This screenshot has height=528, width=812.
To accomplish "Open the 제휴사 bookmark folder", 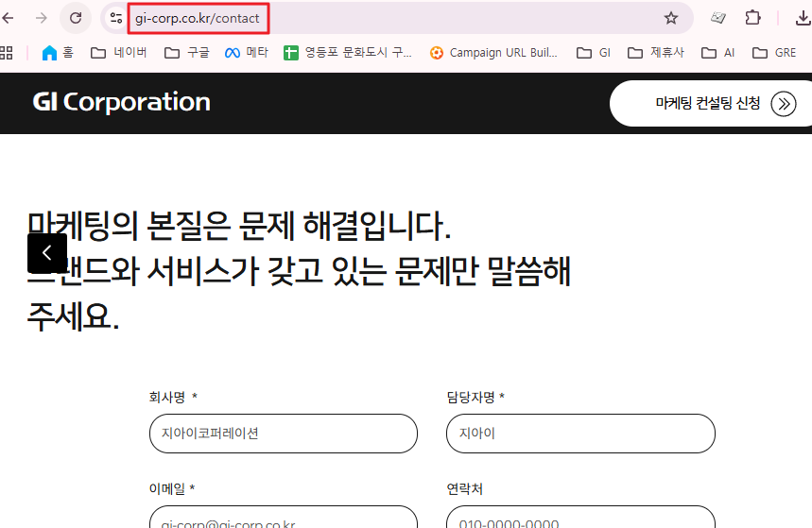I will pos(656,52).
